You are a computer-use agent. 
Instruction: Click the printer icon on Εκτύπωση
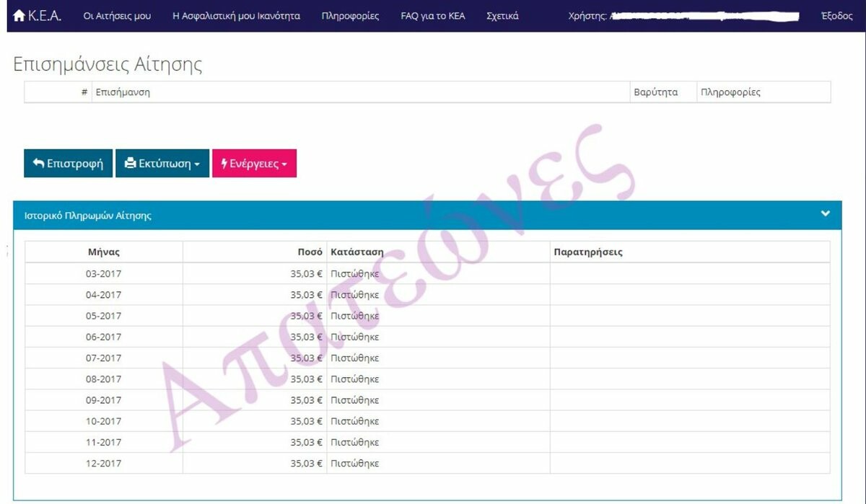(x=130, y=164)
